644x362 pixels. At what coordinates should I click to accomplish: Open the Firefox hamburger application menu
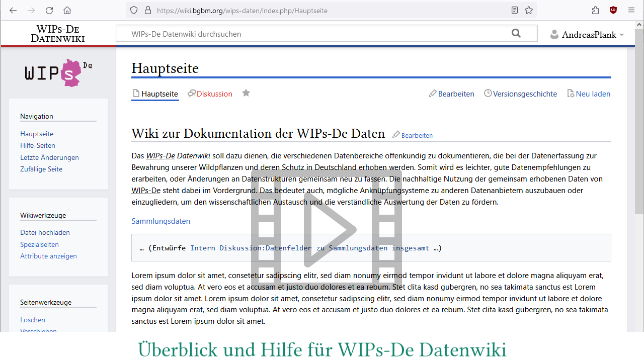click(x=631, y=10)
